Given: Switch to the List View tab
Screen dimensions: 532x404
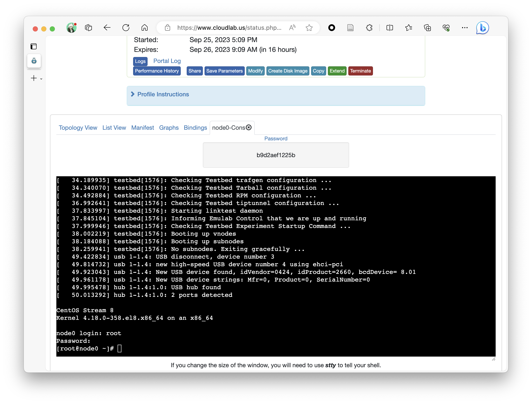Looking at the screenshot, I should (114, 128).
